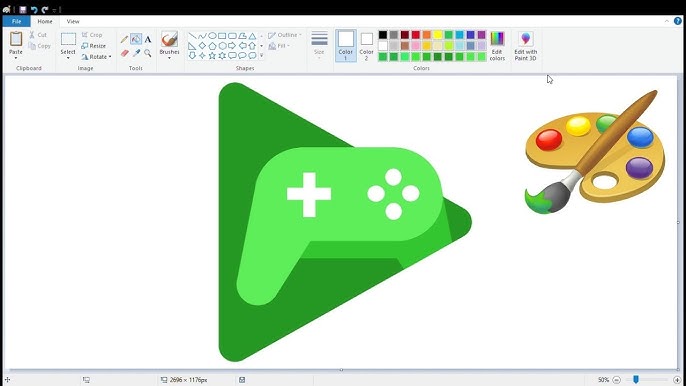Select the Color picker eyedropper tool
The height and width of the screenshot is (386, 686).
coord(136,53)
